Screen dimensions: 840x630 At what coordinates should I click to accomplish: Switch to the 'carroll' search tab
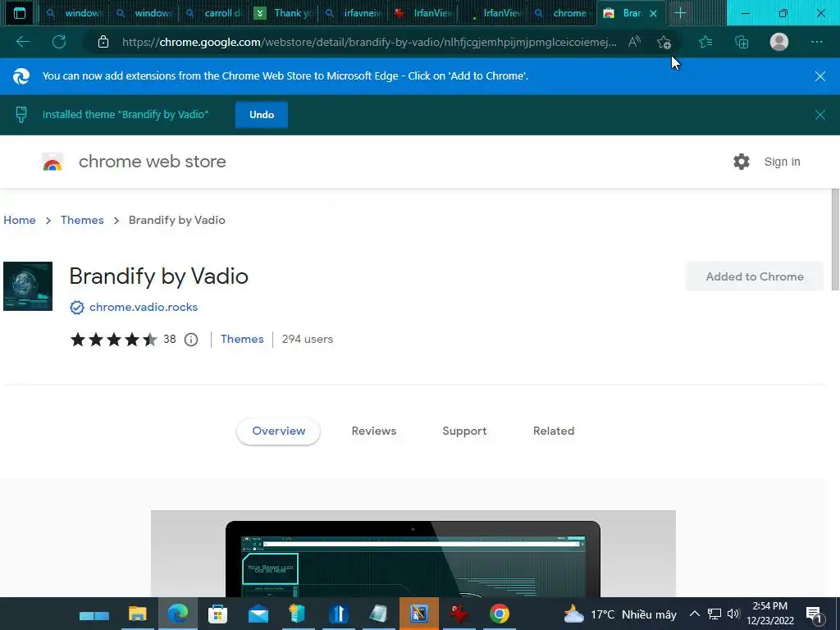216,13
